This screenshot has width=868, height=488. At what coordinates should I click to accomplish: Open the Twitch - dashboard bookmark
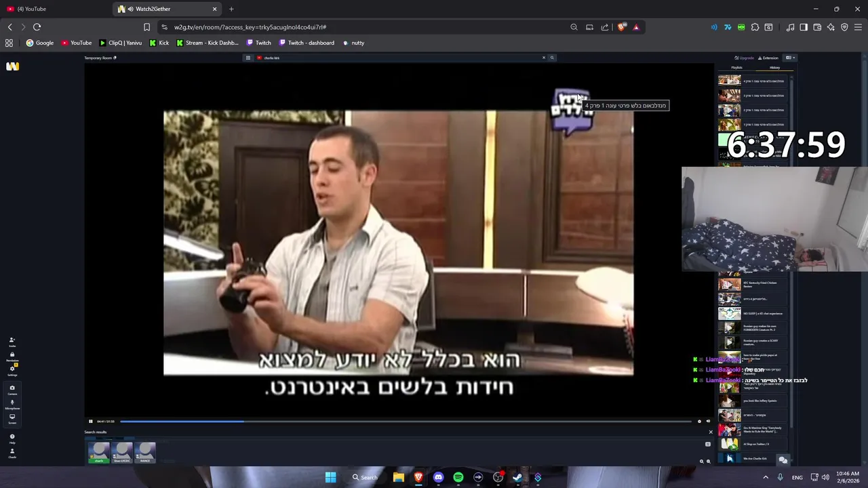pyautogui.click(x=307, y=43)
